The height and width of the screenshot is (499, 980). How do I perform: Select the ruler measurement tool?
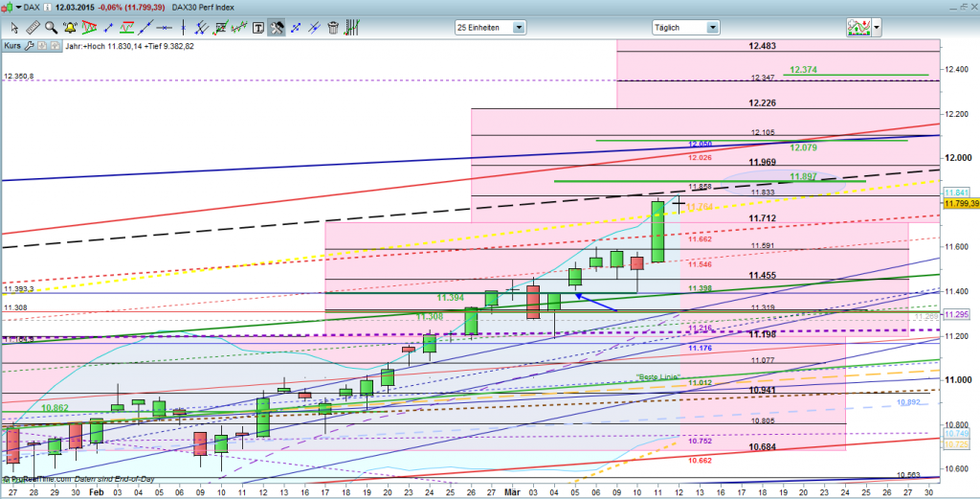pyautogui.click(x=33, y=28)
